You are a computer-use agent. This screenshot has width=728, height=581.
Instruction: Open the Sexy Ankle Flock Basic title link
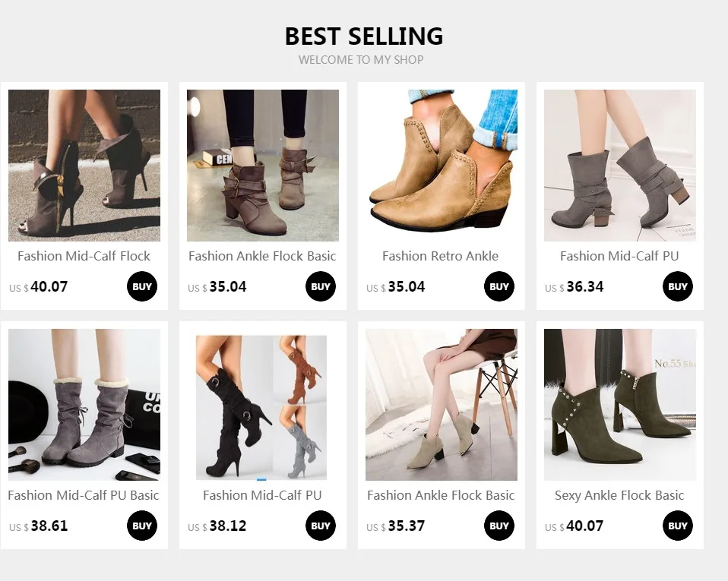[619, 496]
